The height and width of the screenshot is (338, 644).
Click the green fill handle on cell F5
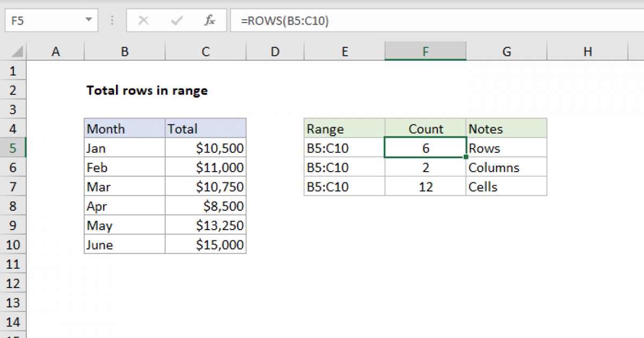[466, 157]
